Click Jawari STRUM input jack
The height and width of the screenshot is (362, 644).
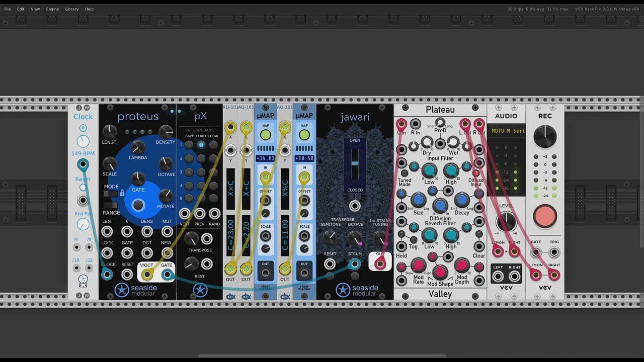[x=355, y=264]
